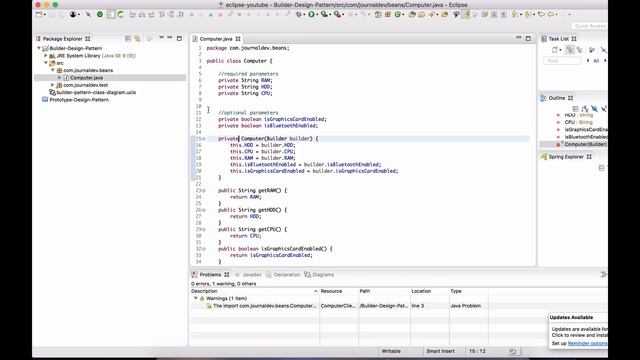Click the Quick Access search field

(x=589, y=26)
